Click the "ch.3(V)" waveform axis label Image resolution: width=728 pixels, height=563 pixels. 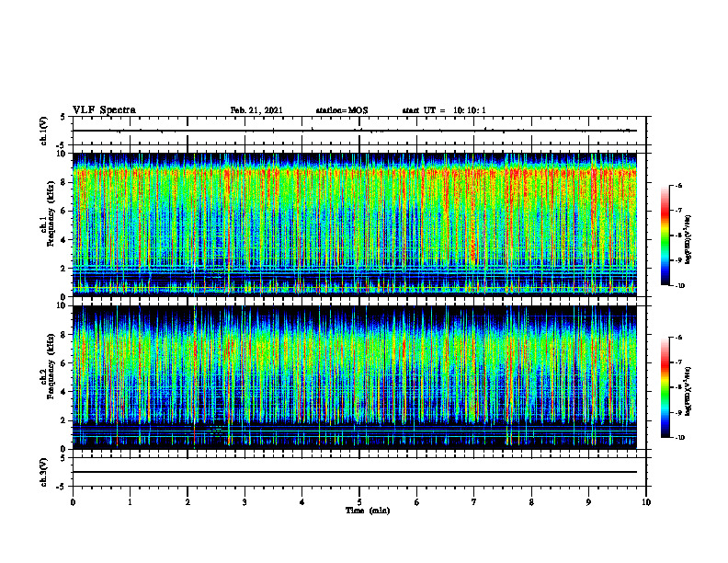click(x=44, y=472)
